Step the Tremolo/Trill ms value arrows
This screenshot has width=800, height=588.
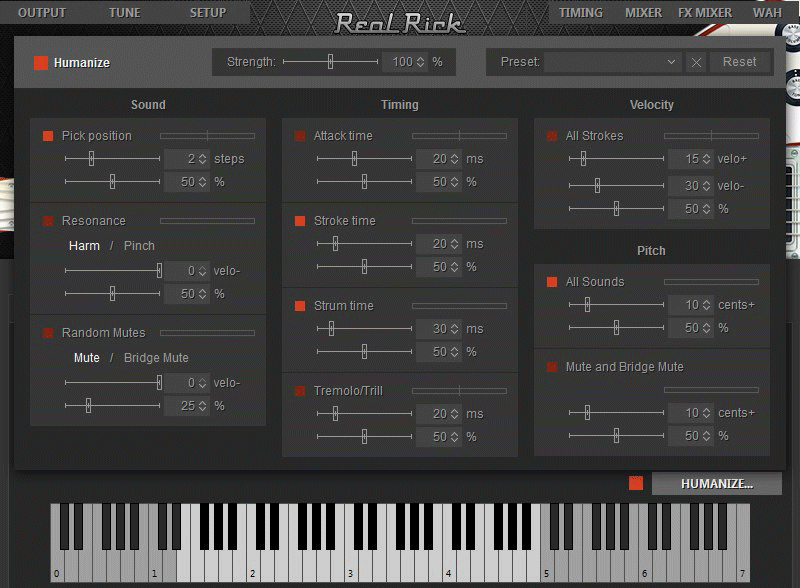(x=455, y=414)
